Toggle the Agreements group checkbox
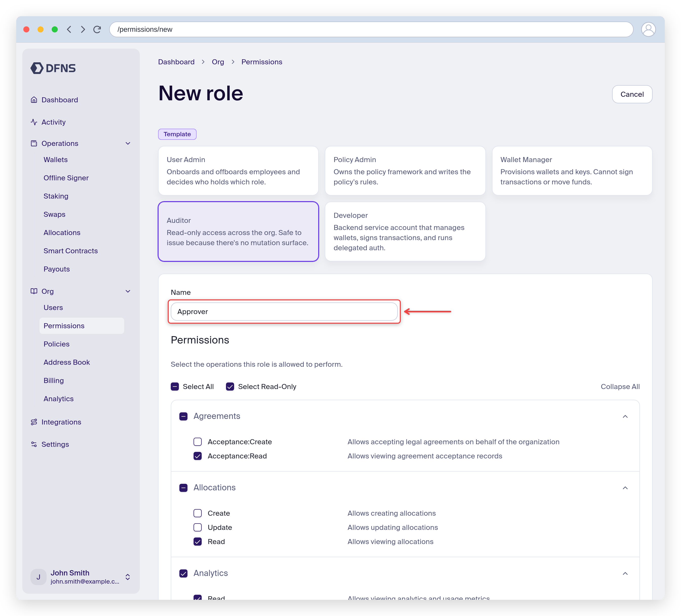 (183, 416)
